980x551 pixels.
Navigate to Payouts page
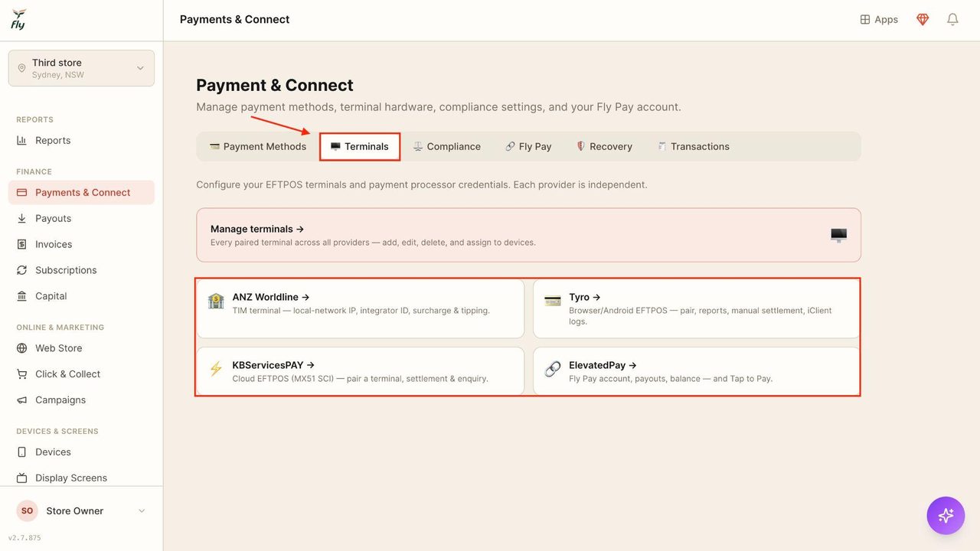coord(81,219)
